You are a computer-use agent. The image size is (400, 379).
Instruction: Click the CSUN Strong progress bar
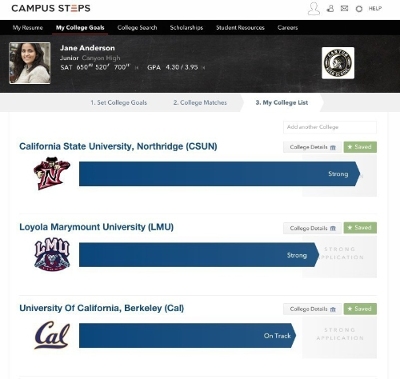pos(219,174)
